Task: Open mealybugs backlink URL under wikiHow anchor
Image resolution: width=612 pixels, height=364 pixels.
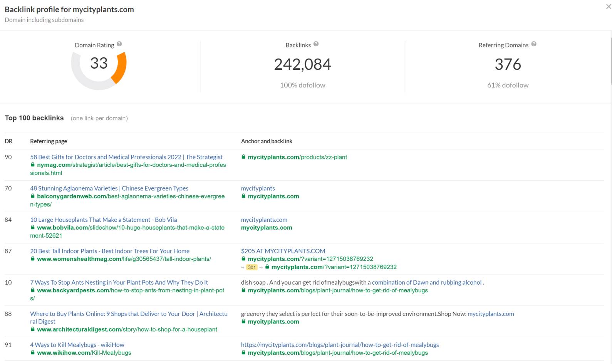Action: pyautogui.click(x=338, y=353)
